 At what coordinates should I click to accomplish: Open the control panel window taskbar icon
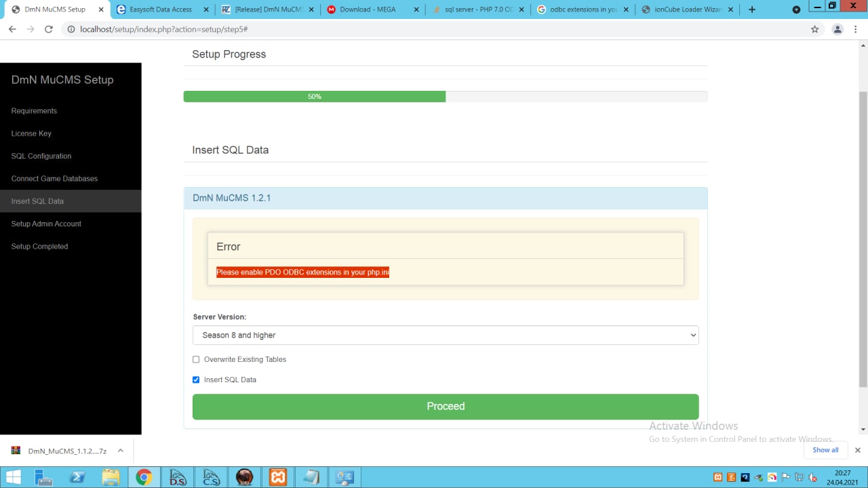point(344,477)
